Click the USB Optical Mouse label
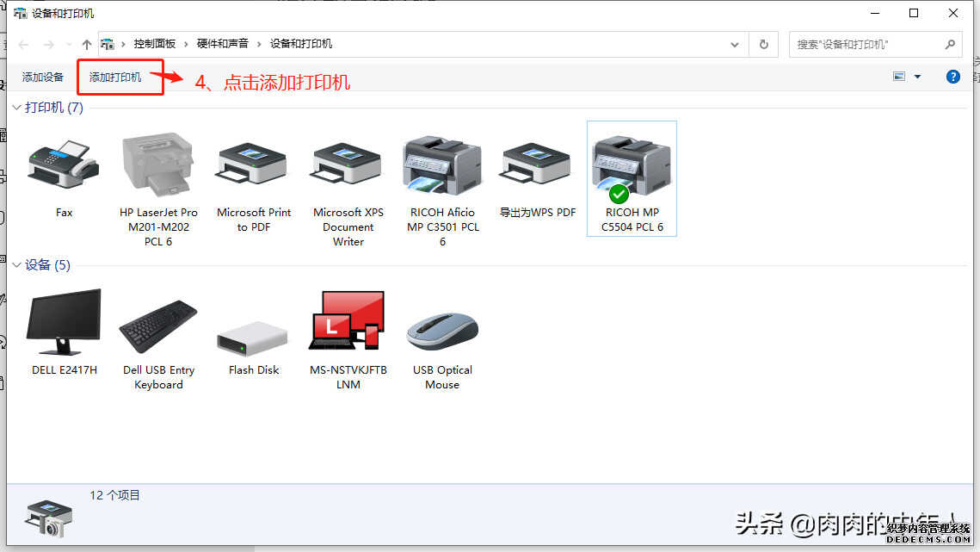Screen dimensions: 980x552 [442, 377]
